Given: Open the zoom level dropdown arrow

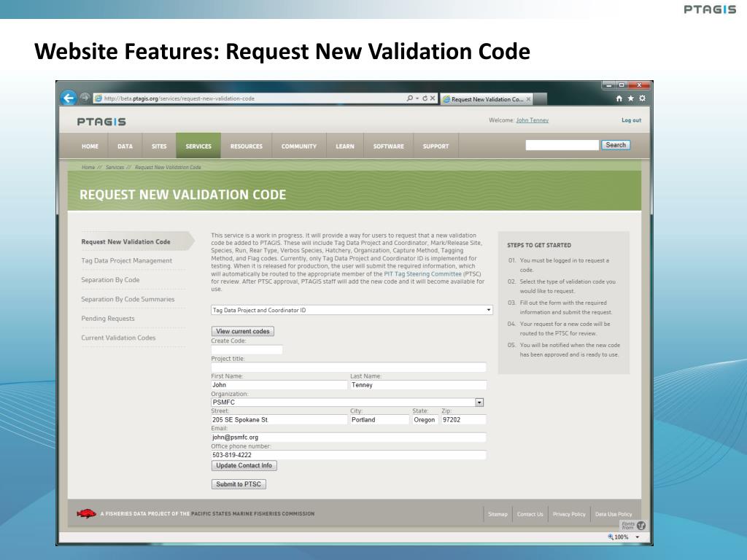Looking at the screenshot, I should pos(638,537).
